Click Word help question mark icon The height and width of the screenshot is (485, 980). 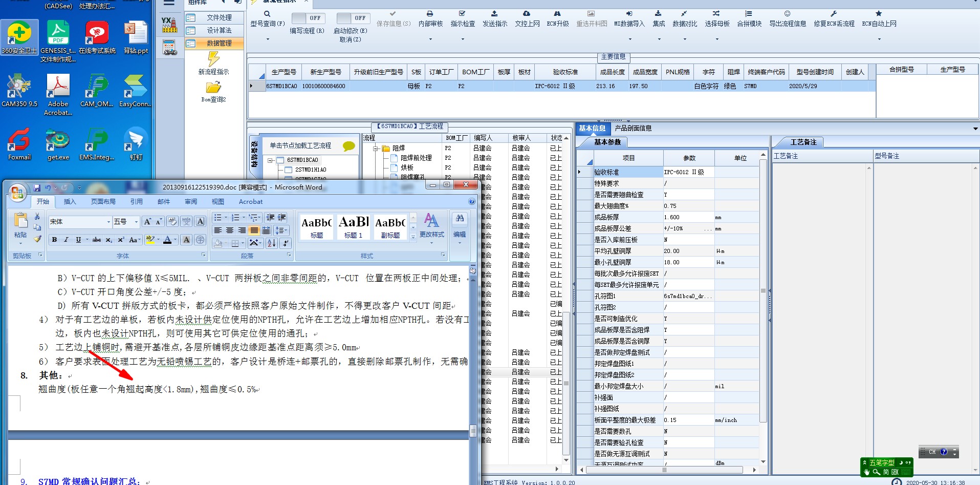[472, 202]
